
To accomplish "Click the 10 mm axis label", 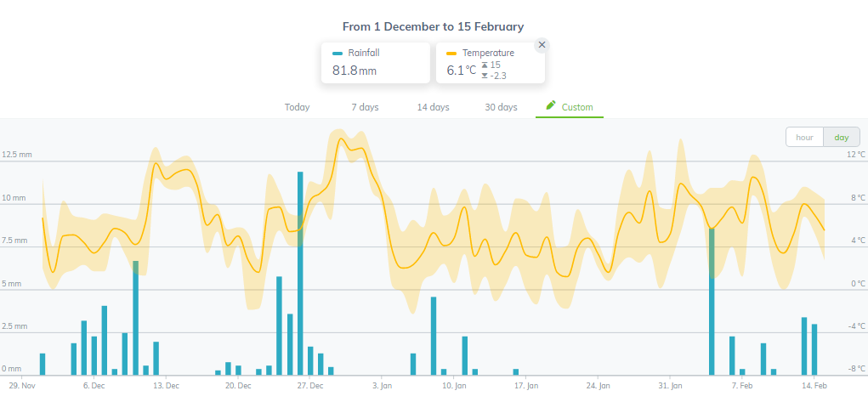I will click(14, 198).
